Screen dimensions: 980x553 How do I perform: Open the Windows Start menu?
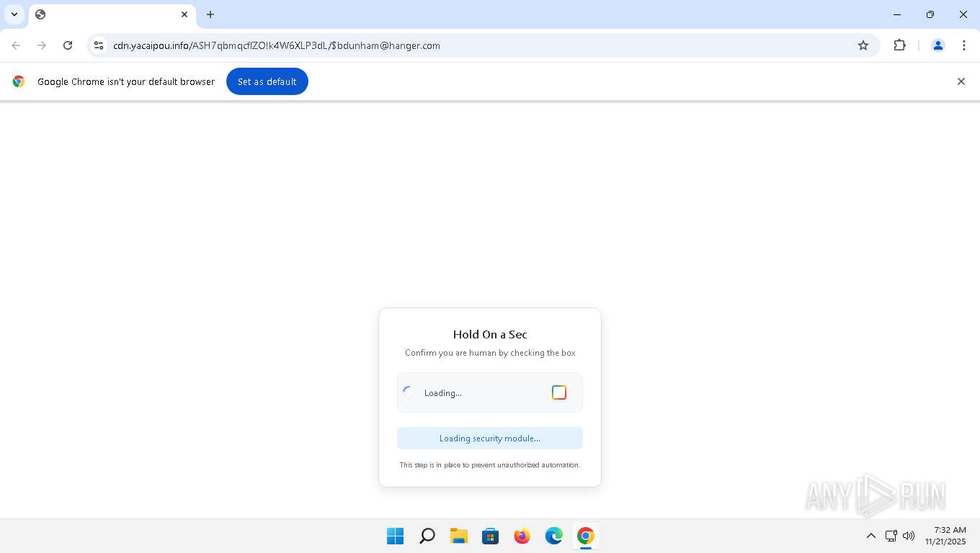396,536
